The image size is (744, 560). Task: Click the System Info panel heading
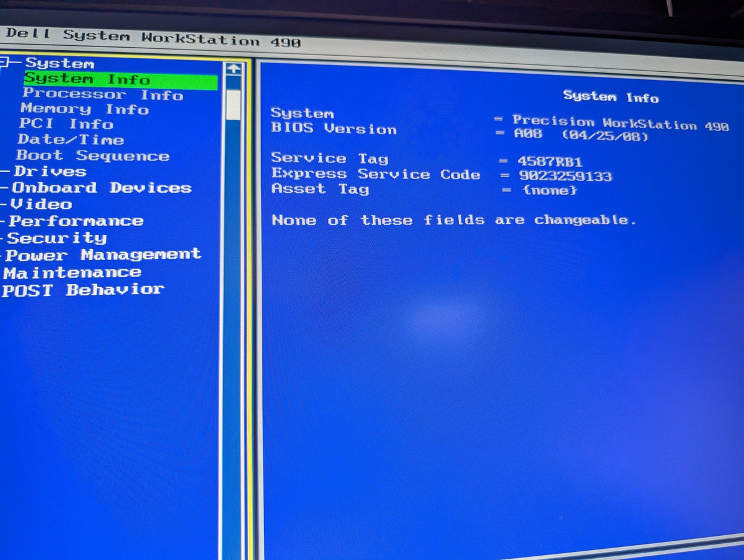coord(611,96)
